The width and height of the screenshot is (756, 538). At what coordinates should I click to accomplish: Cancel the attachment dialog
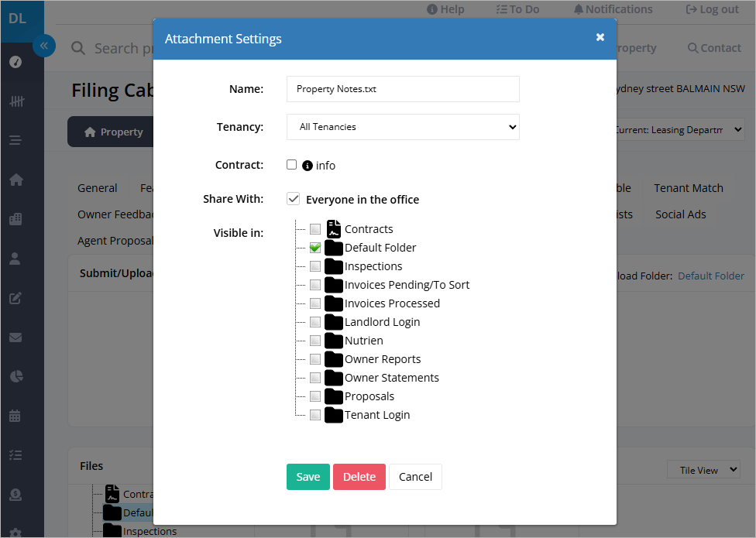(415, 477)
